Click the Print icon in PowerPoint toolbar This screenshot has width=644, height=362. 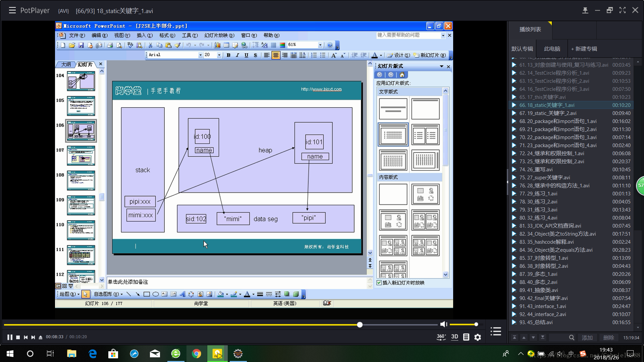click(110, 45)
